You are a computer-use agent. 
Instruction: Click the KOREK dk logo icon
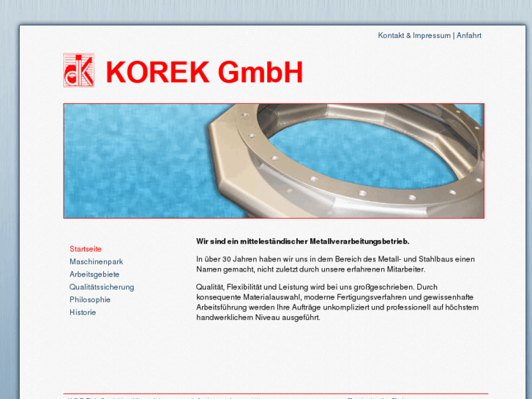pyautogui.click(x=79, y=70)
